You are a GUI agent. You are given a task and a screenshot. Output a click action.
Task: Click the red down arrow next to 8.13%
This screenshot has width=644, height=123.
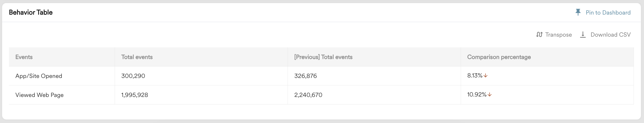[x=485, y=76]
